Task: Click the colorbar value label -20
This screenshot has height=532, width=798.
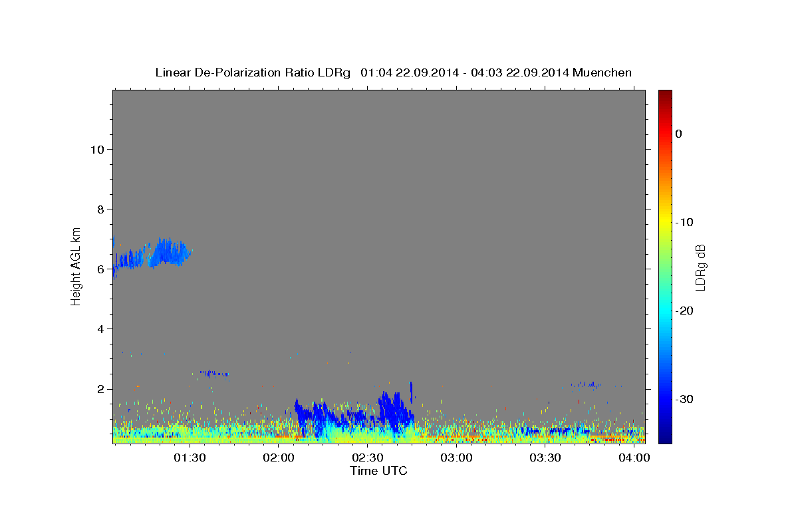Action: (x=685, y=311)
